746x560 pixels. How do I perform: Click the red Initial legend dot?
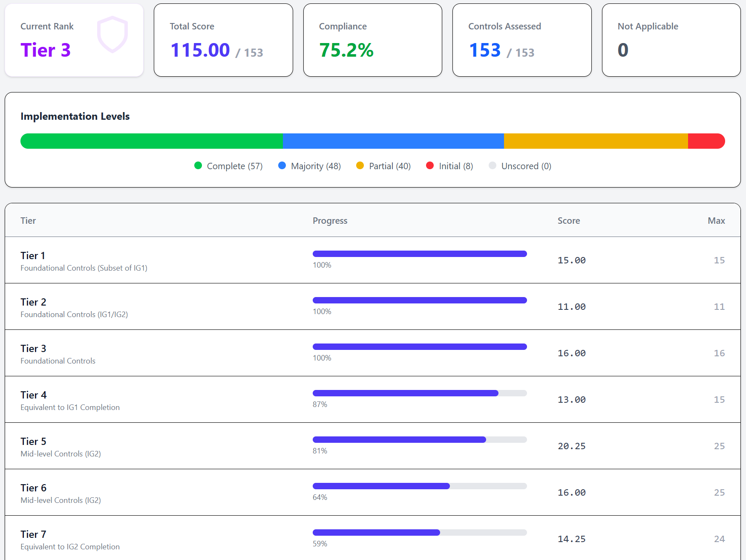pos(430,166)
